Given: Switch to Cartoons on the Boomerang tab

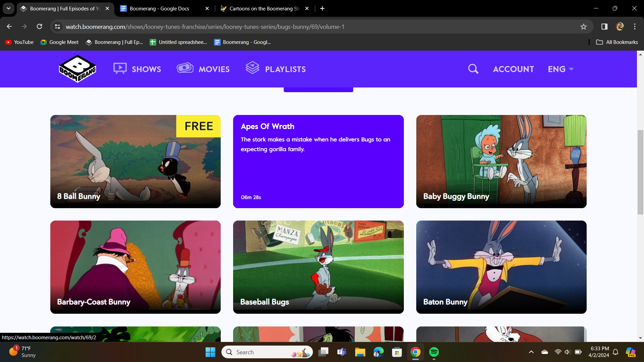Looking at the screenshot, I should point(264,8).
